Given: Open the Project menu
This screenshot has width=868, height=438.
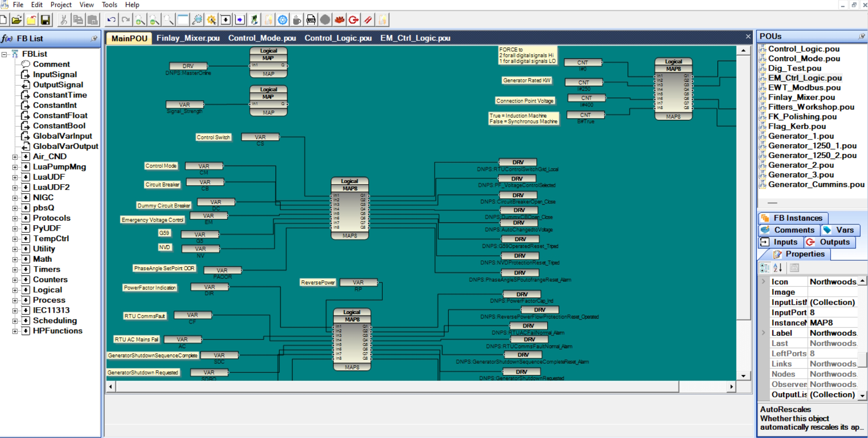Looking at the screenshot, I should coord(61,5).
